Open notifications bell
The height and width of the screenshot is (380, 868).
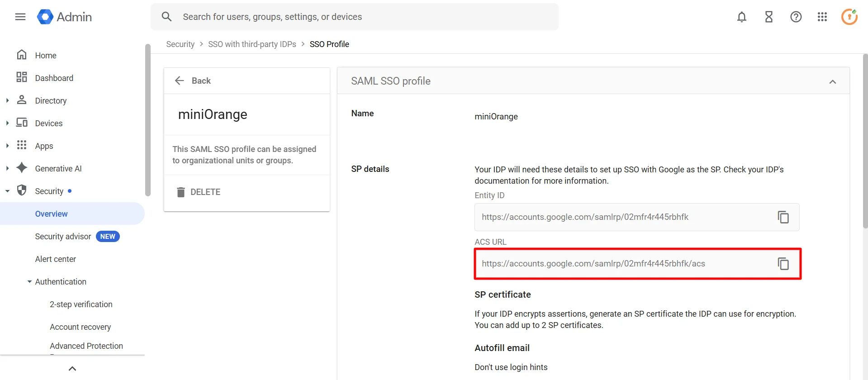click(x=742, y=17)
